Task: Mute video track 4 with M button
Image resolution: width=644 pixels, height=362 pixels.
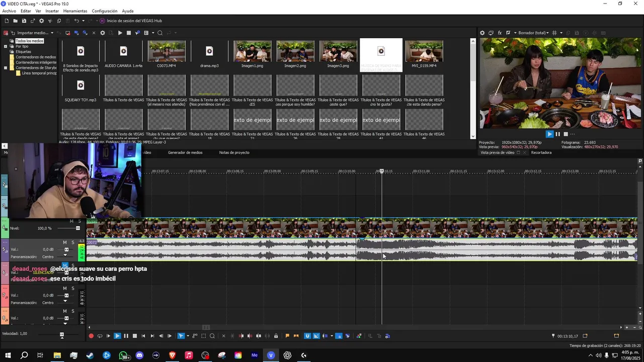Action: [71, 221]
